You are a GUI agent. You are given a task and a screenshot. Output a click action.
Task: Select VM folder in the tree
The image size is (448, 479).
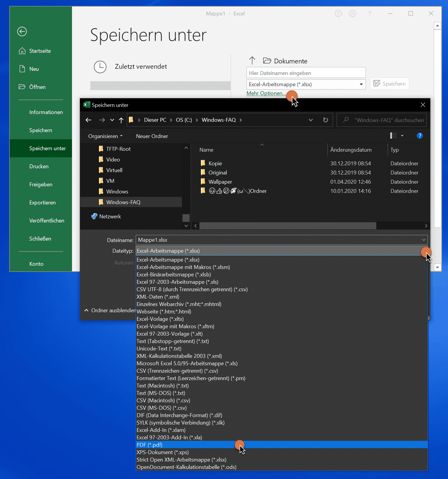click(x=106, y=181)
